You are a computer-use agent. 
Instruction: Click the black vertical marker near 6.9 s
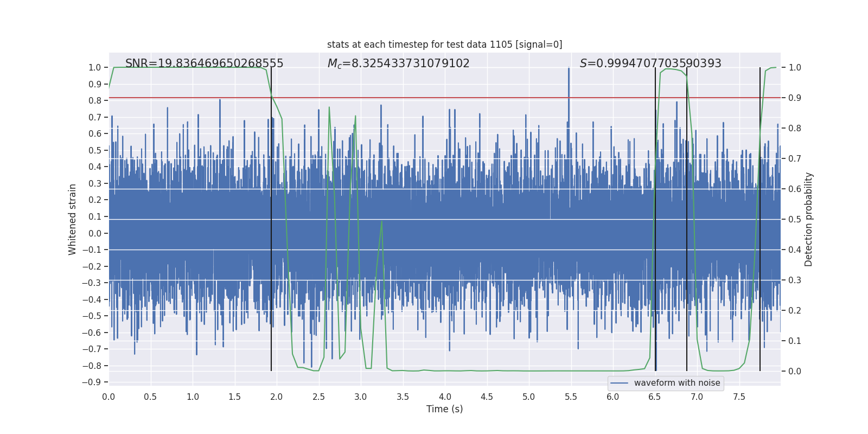[x=687, y=217]
